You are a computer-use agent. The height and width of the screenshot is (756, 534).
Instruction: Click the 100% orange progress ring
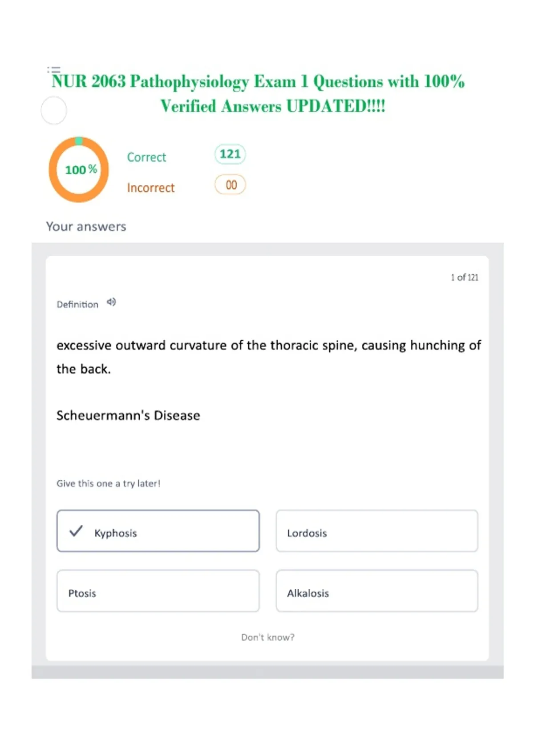pyautogui.click(x=79, y=169)
